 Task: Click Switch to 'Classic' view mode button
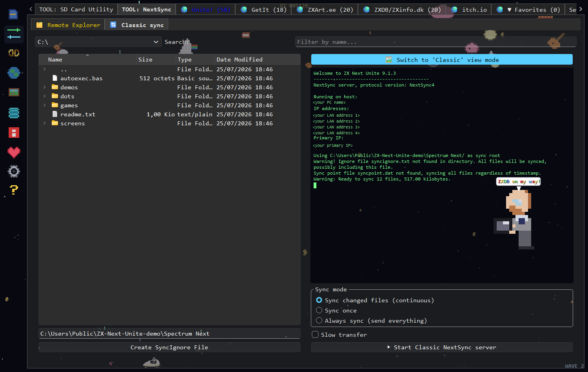[x=442, y=60]
